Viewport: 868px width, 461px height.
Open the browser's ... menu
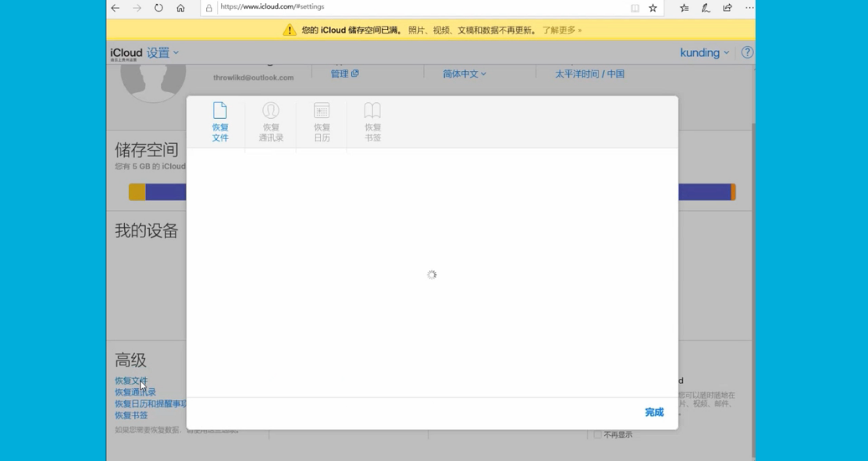(x=747, y=7)
